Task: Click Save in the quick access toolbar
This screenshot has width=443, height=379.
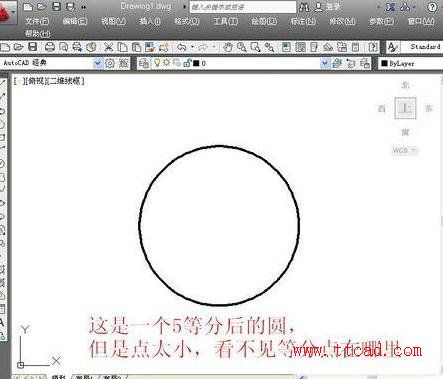Action: coord(56,7)
